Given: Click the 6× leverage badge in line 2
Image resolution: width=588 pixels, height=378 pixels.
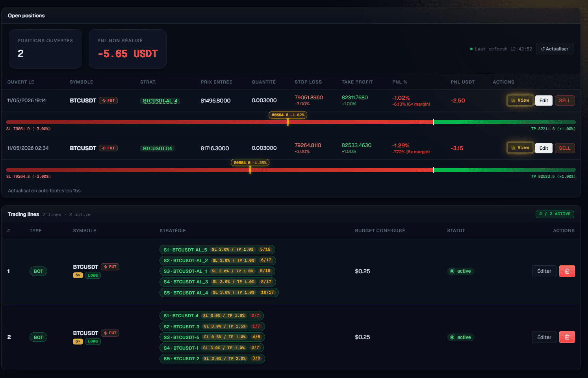Looking at the screenshot, I should click(78, 342).
